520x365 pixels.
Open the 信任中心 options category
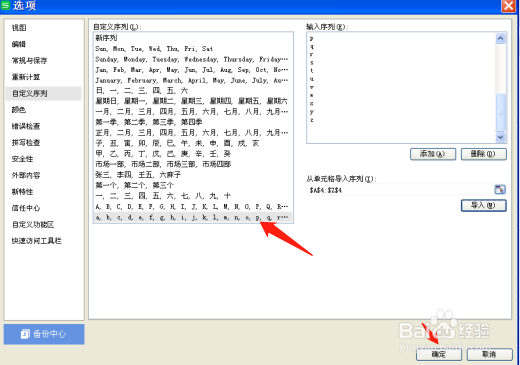(26, 208)
